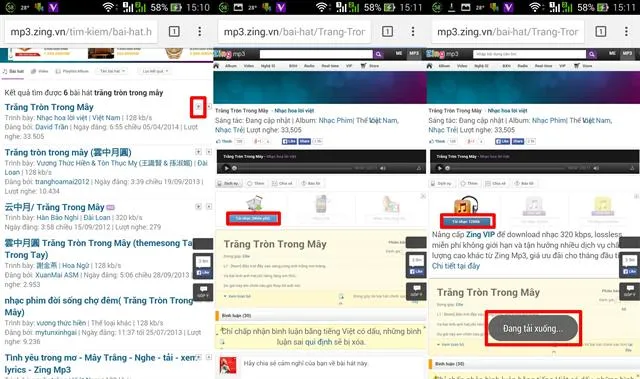This screenshot has height=379, width=640.
Task: Open uploader link tranghoamai2012
Action: tap(62, 182)
